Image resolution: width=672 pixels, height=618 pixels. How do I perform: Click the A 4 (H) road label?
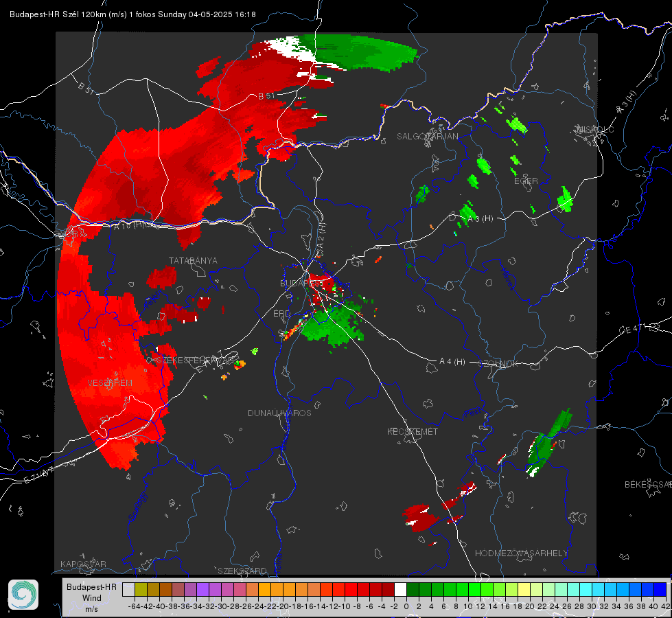point(452,362)
